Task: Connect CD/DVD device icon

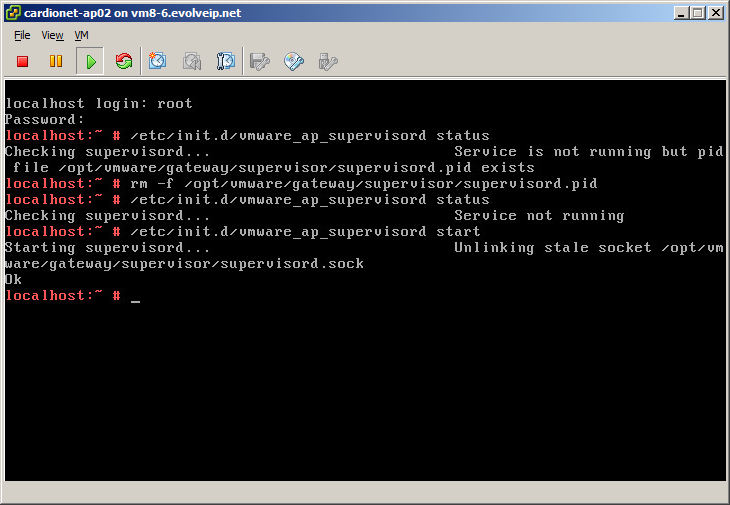Action: tap(294, 62)
